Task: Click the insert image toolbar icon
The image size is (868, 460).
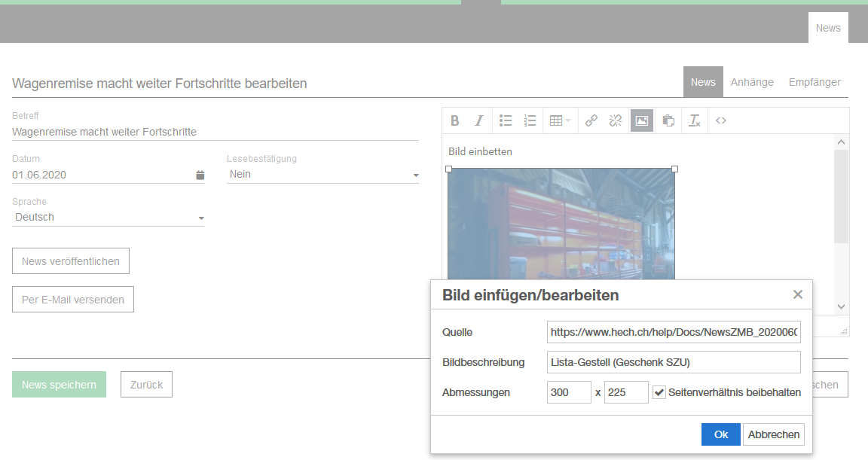Action: pos(641,120)
